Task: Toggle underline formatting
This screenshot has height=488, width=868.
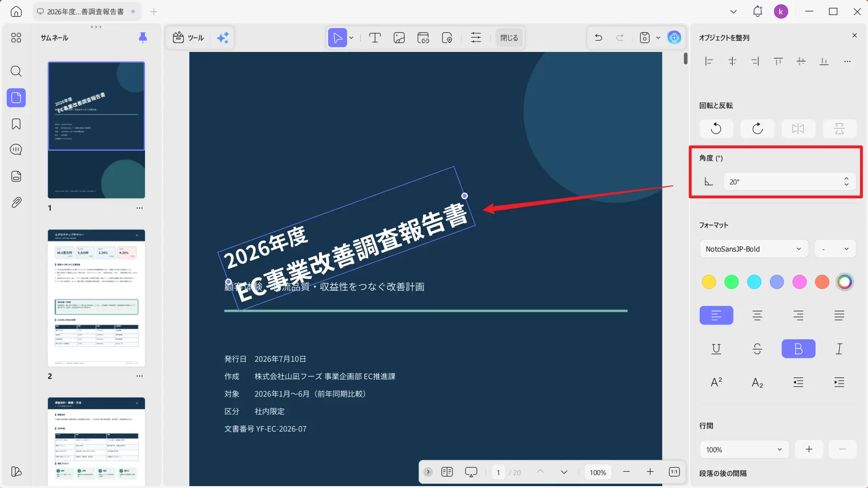Action: 716,349
